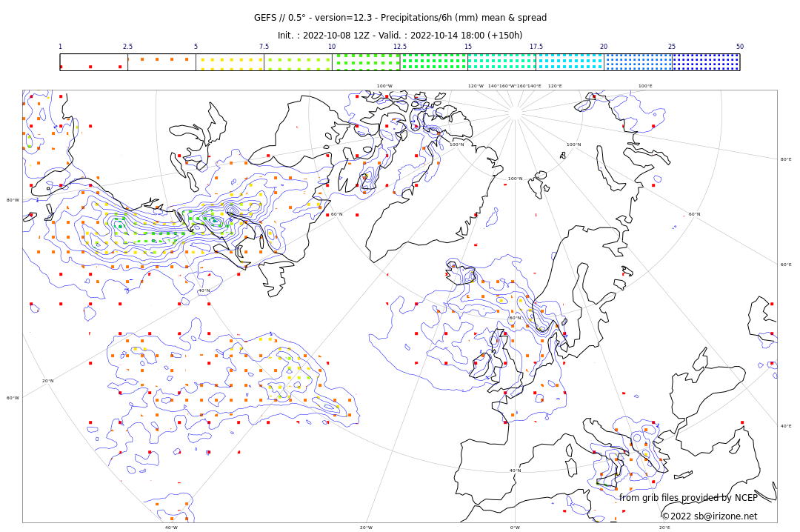This screenshot has height=532, width=800.
Task: Click the legend value '12.5'
Action: click(400, 47)
